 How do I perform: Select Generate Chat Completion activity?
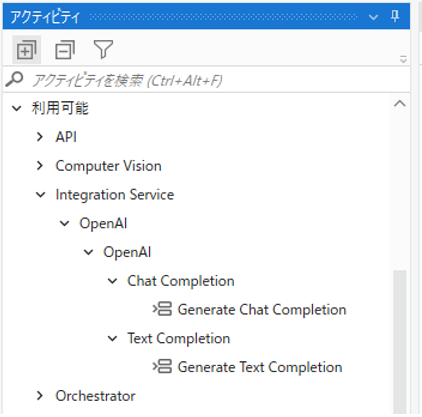tap(262, 310)
